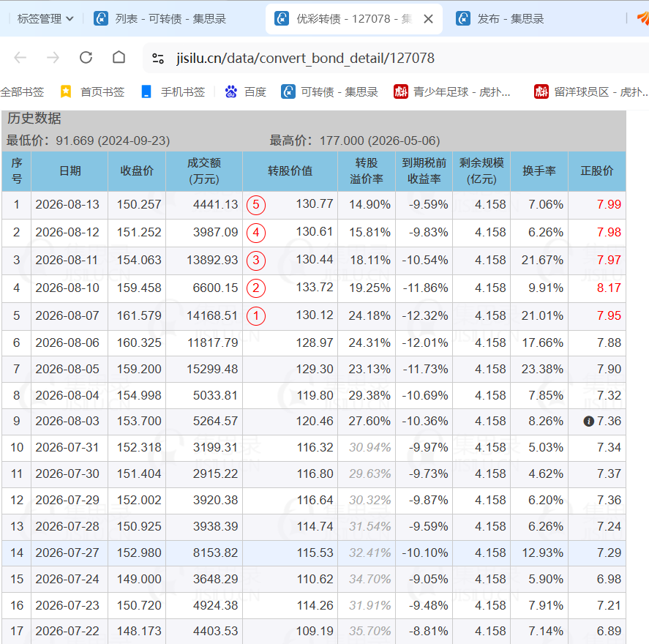Click the 最低价: 91.669 (2024-09-23) text
This screenshot has height=644, width=649.
click(88, 141)
